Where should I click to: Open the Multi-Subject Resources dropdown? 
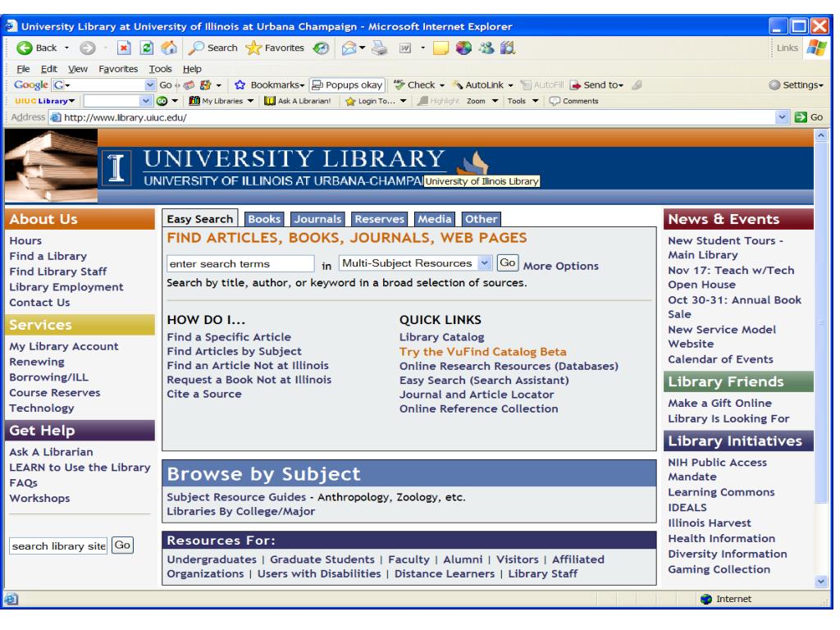(x=484, y=263)
